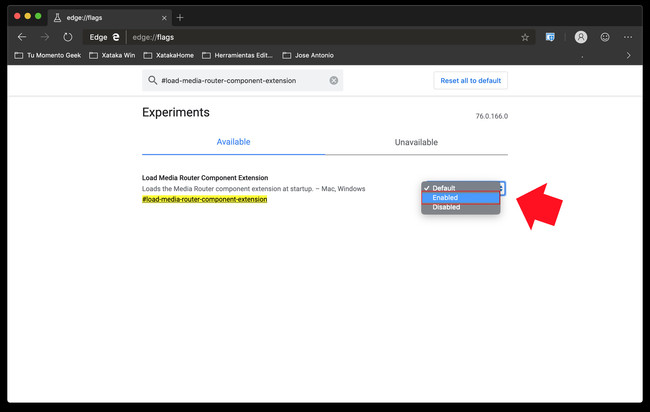
Task: Open the user profile avatar icon
Action: 581,37
